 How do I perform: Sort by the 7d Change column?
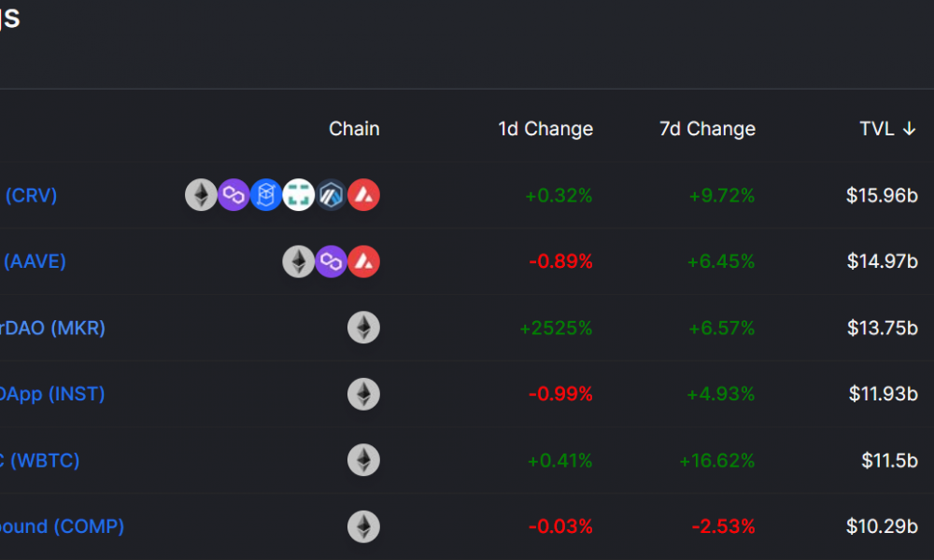[x=707, y=129]
